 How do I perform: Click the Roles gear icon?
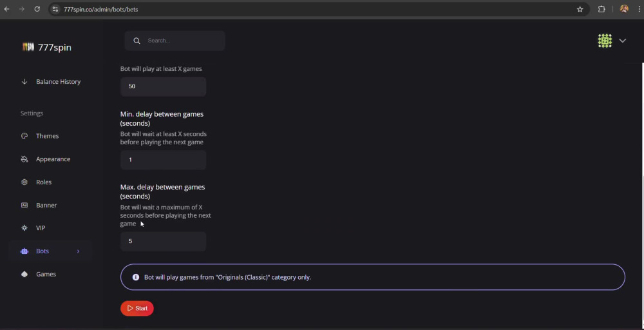point(24,182)
